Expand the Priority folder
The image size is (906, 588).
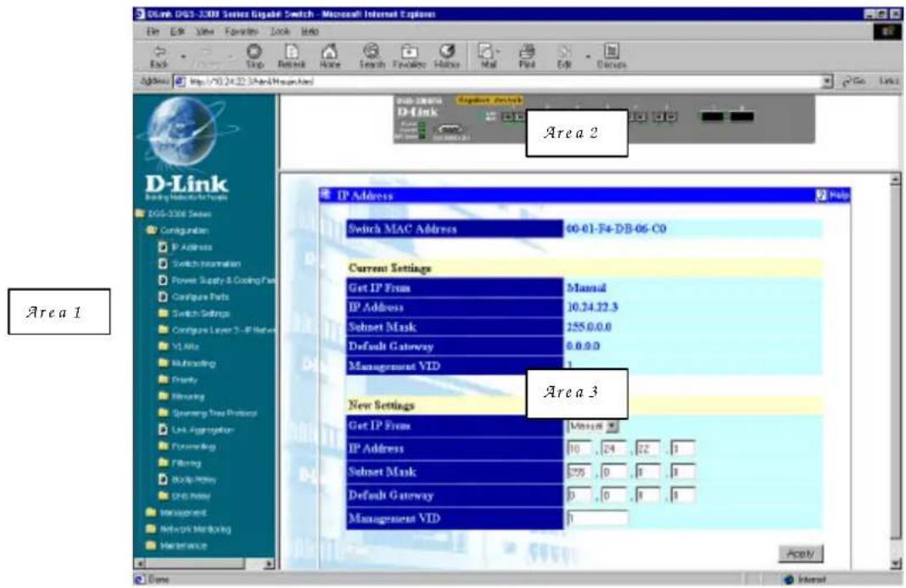(x=178, y=380)
